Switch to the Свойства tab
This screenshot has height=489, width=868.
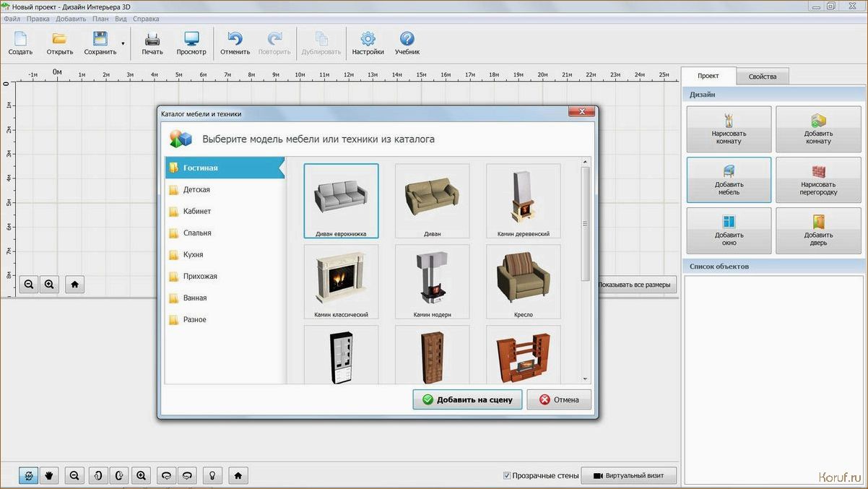coord(763,77)
